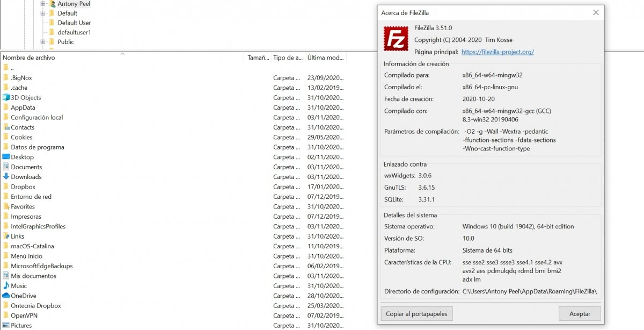644x330 pixels.
Task: Click Copiar al portapapeles button
Action: point(417,314)
